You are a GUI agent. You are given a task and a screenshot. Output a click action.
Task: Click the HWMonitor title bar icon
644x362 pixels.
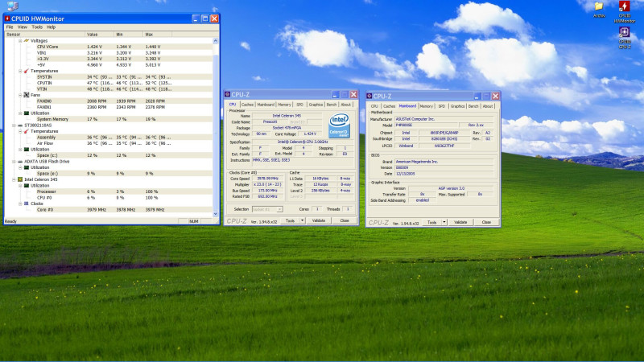click(x=7, y=19)
